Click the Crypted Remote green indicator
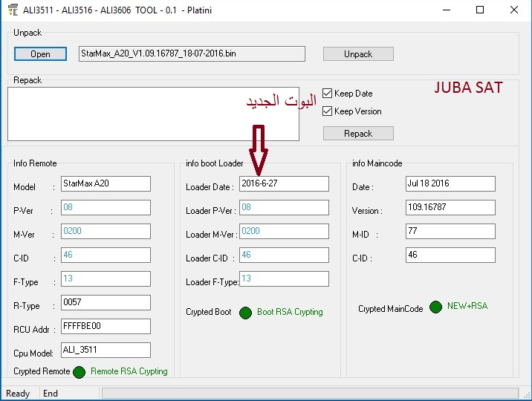 coord(79,372)
